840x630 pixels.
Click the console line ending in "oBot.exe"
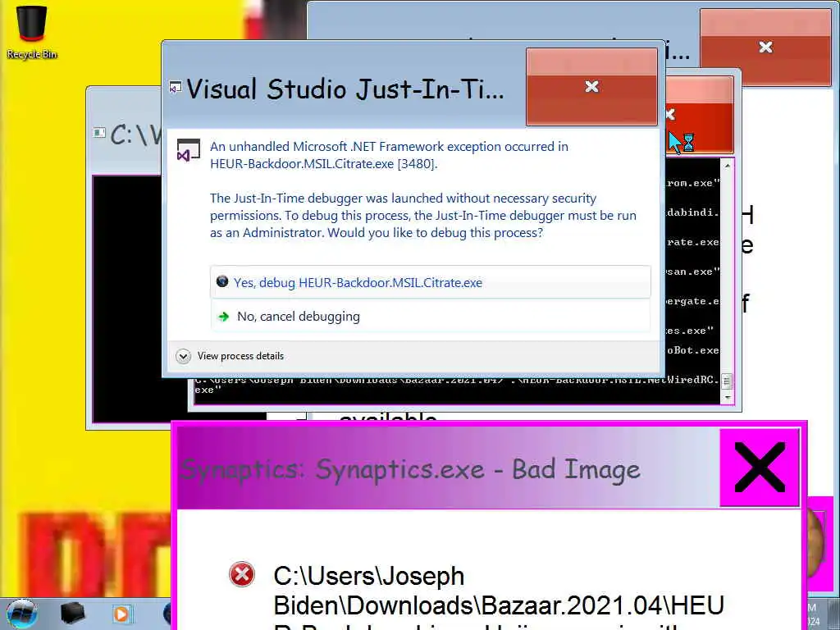692,350
